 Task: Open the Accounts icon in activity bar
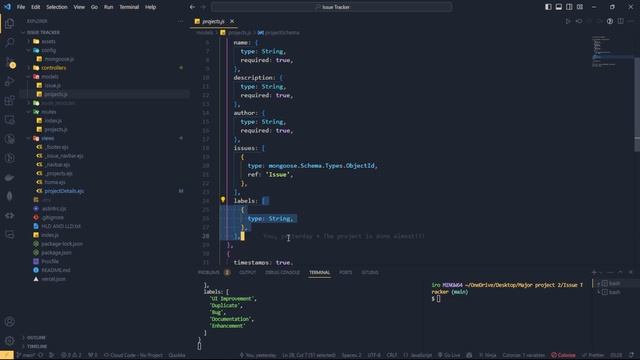[x=9, y=322]
